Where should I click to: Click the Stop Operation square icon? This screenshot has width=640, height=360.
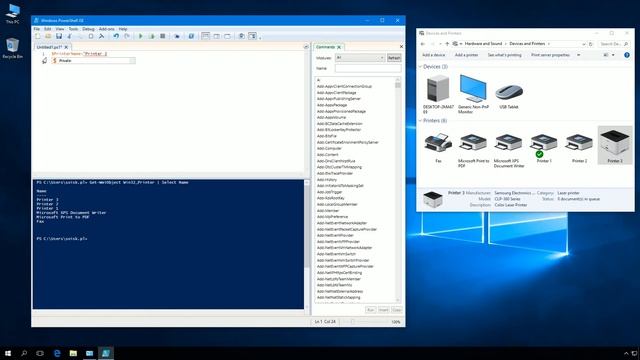tap(162, 36)
